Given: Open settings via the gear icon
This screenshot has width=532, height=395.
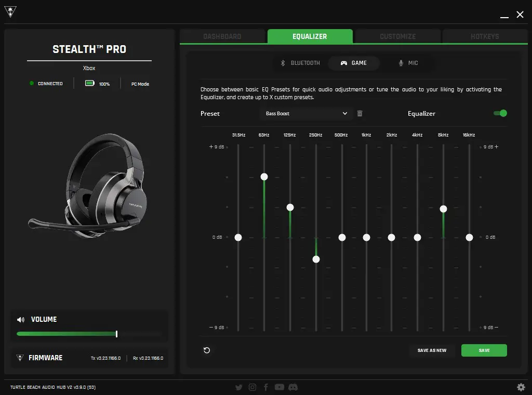Looking at the screenshot, I should pos(521,387).
